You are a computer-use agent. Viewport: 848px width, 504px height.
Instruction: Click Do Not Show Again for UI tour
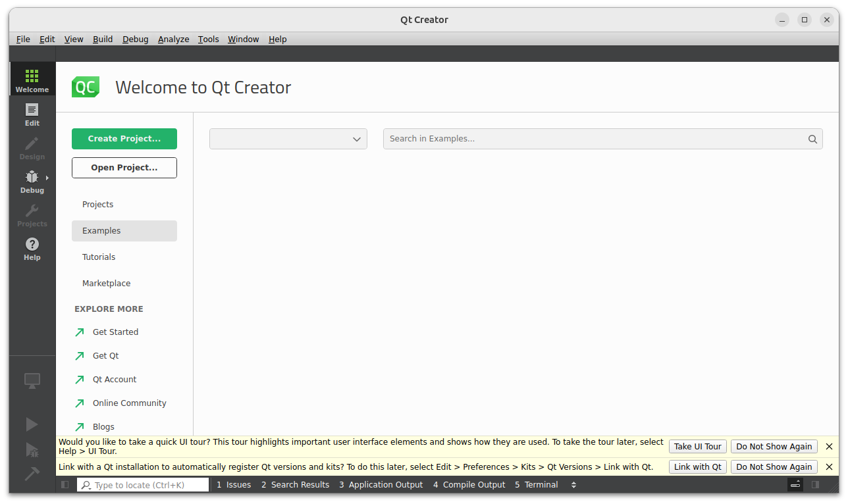pyautogui.click(x=774, y=446)
